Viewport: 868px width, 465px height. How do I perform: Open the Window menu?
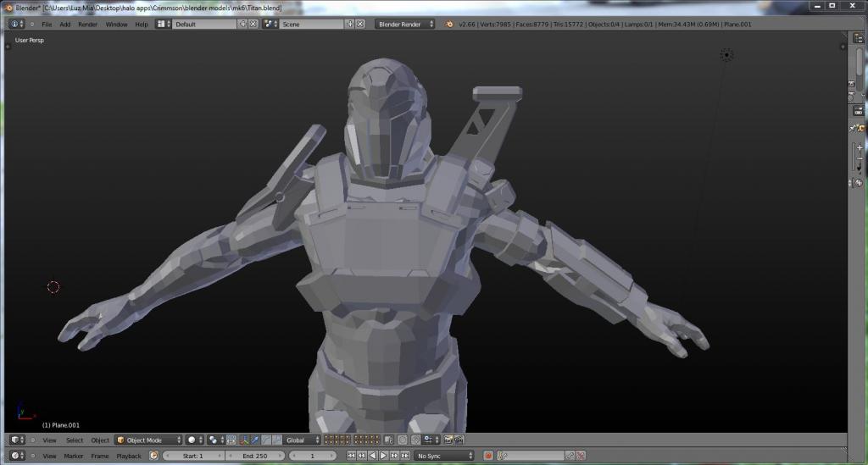116,25
